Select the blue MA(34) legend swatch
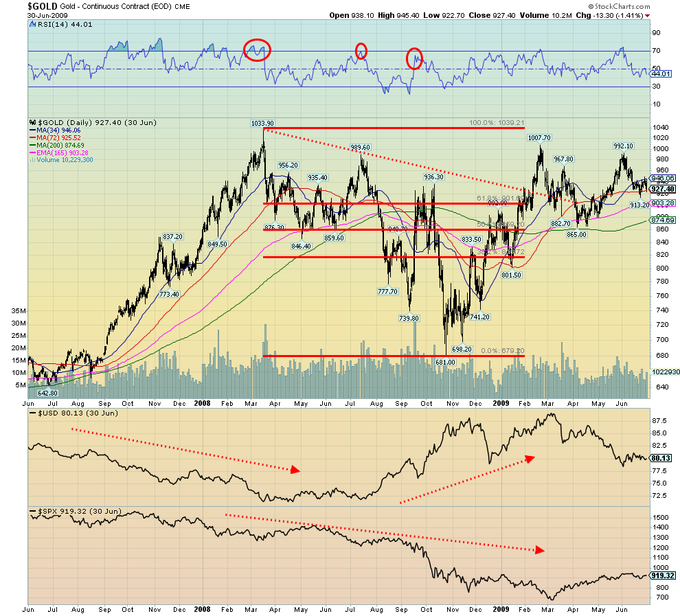Image resolution: width=680 pixels, height=616 pixels. pos(32,130)
